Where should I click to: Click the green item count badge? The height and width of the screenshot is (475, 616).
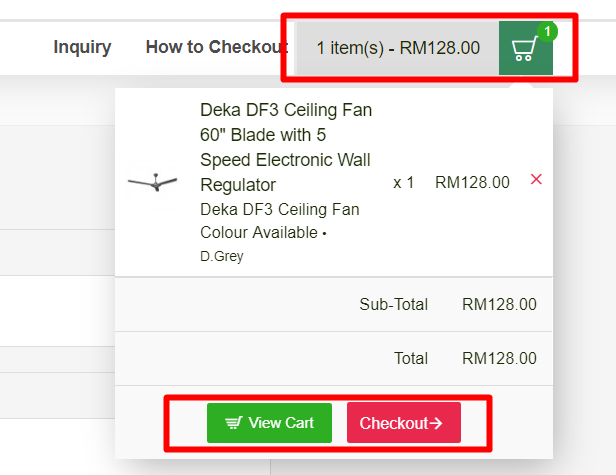pyautogui.click(x=547, y=32)
